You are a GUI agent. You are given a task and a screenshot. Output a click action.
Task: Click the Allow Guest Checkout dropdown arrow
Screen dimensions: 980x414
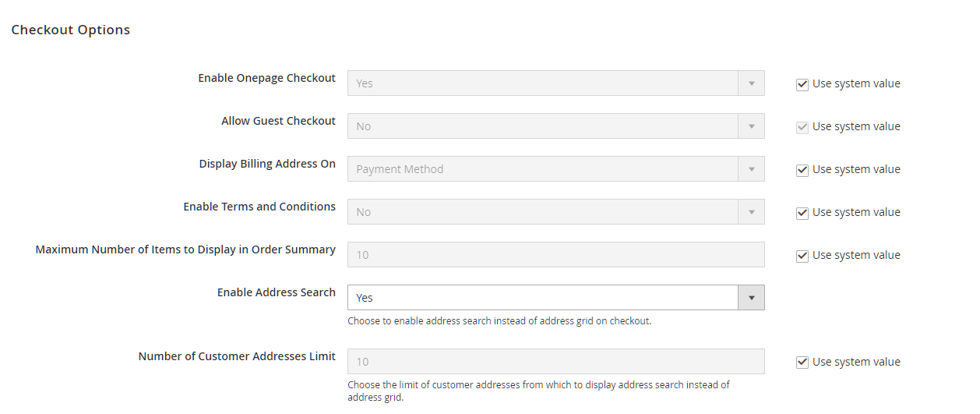751,126
